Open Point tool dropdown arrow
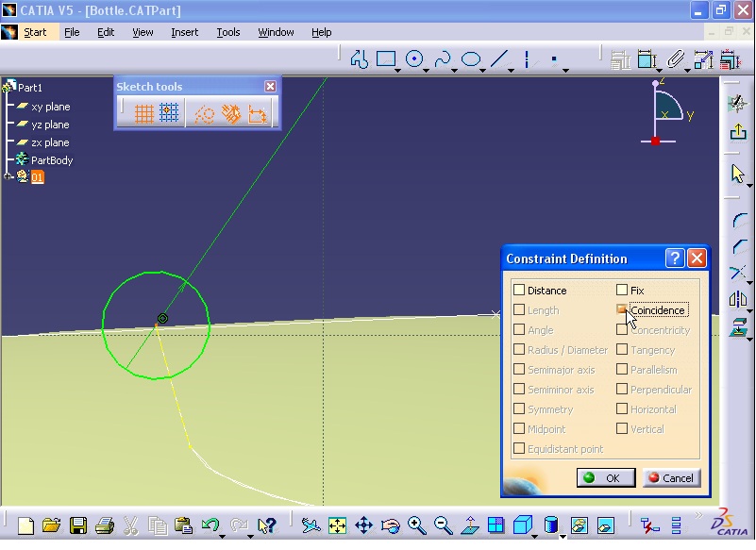Screen dimensions: 756x550 [566, 71]
